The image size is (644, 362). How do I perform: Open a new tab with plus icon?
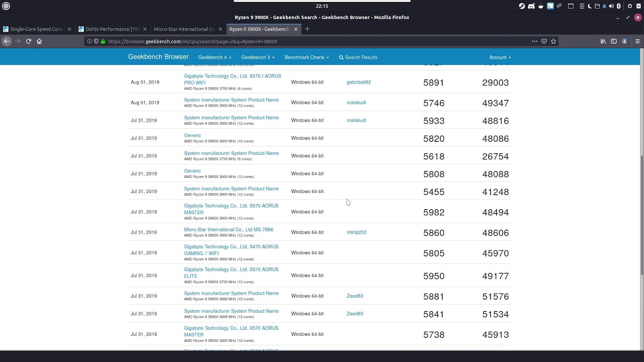(307, 29)
